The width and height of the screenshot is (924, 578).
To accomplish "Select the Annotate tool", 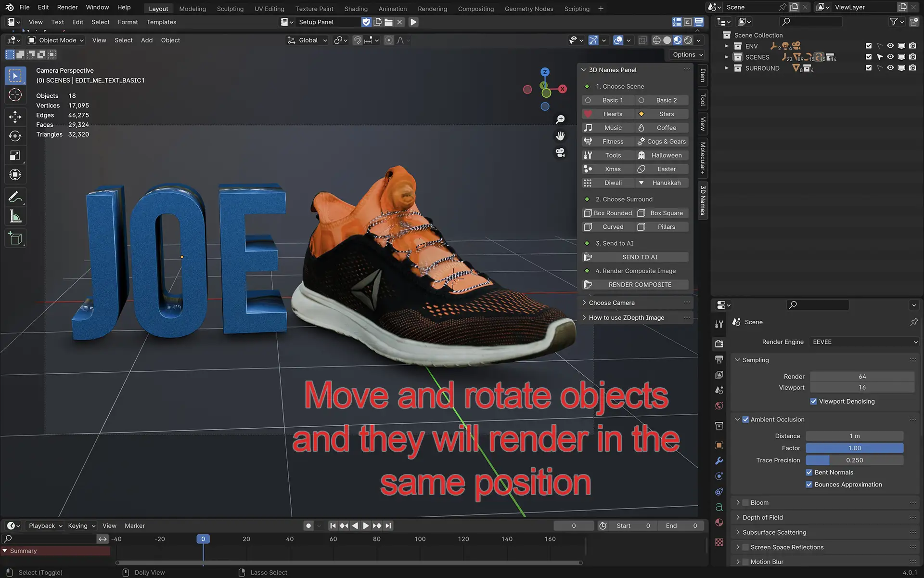I will click(15, 197).
